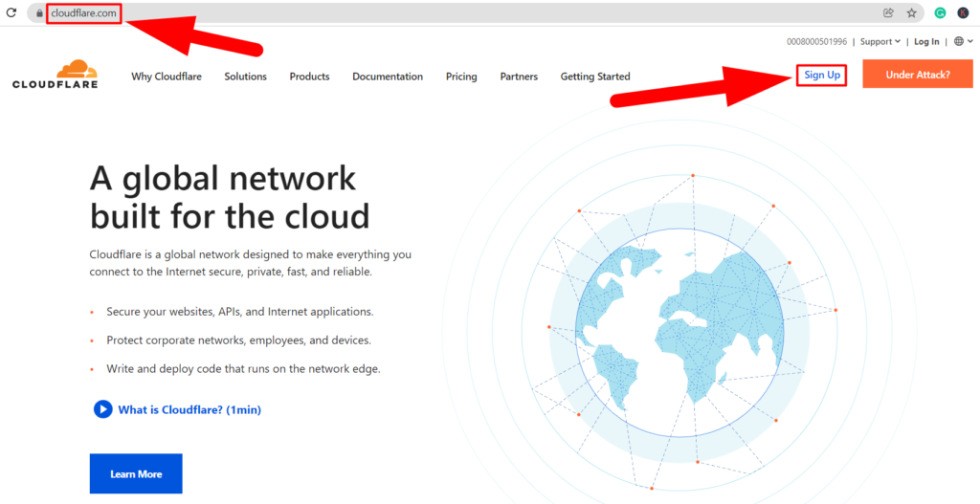Open the globe language selector
Viewport: 980px width, 504px height.
pos(963,42)
